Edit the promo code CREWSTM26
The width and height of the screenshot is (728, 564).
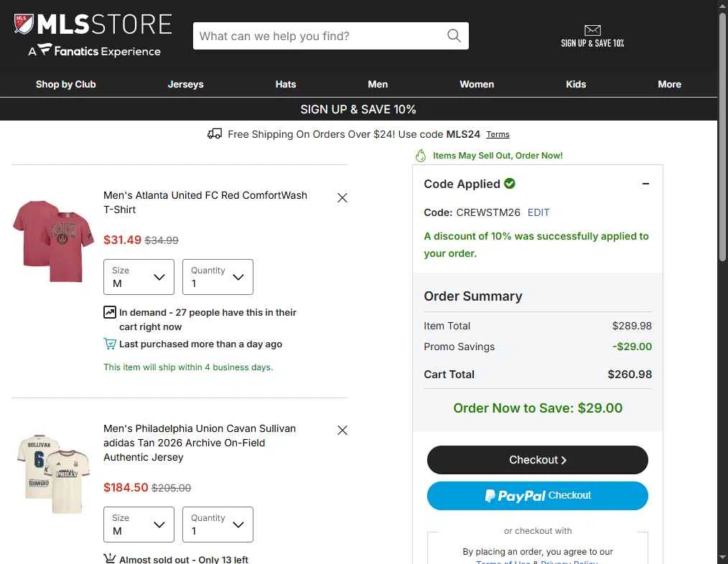point(538,212)
